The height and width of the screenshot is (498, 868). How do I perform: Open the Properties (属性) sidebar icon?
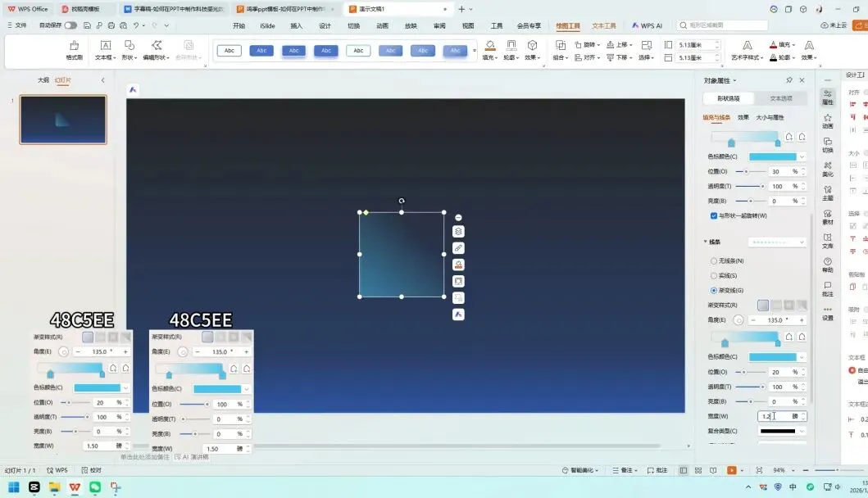point(828,97)
